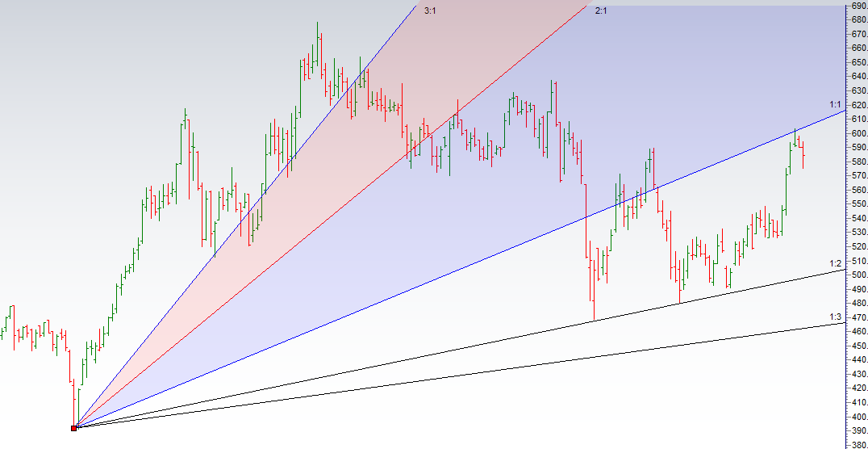Image resolution: width=868 pixels, height=449 pixels.
Task: Click the 1:1 label at right edge
Action: [835, 105]
